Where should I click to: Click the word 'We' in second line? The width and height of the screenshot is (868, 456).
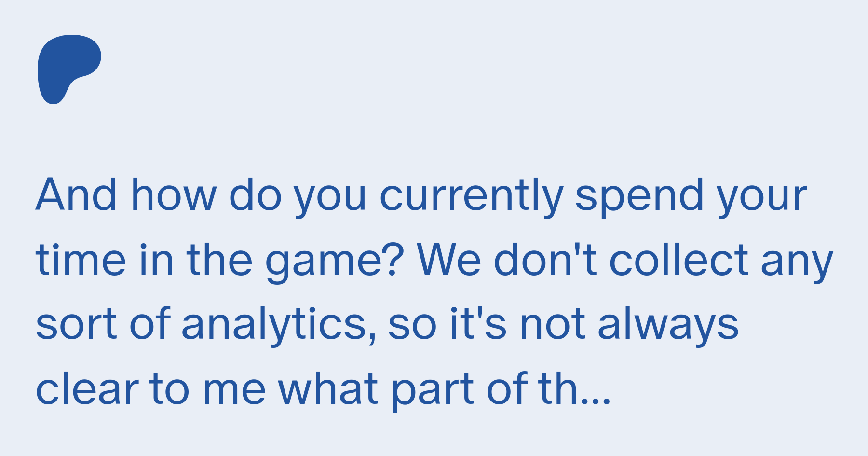coord(449,260)
